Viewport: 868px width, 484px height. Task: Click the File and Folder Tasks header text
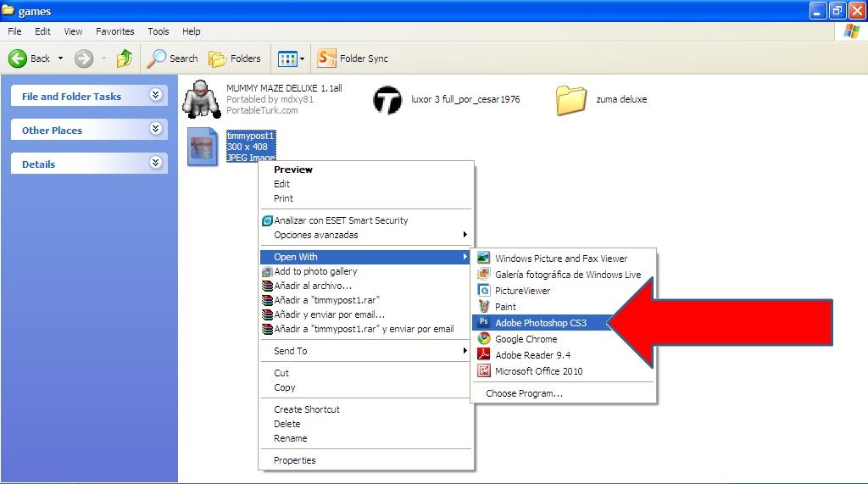(71, 97)
